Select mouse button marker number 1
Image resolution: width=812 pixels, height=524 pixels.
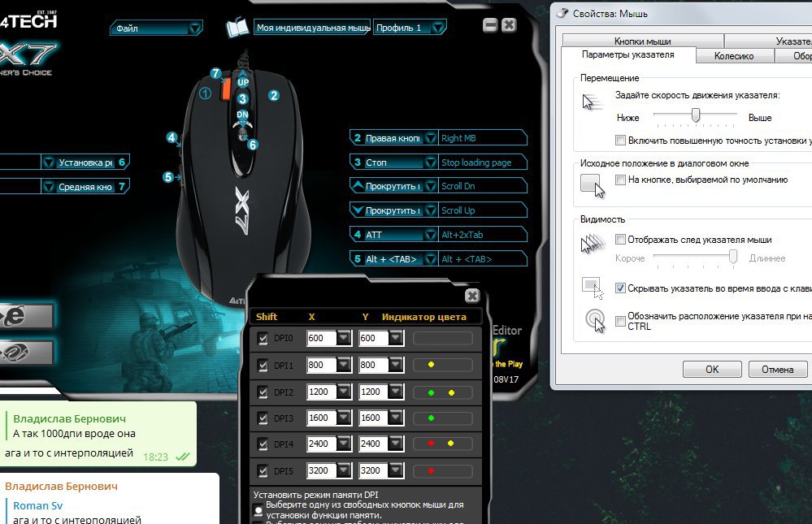[205, 93]
